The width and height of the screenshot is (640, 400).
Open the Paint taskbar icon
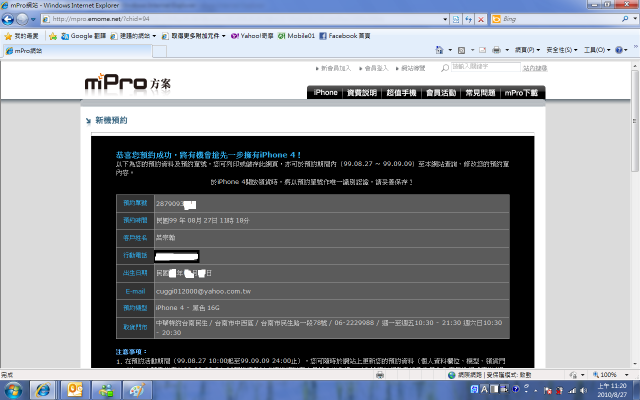pos(137,390)
